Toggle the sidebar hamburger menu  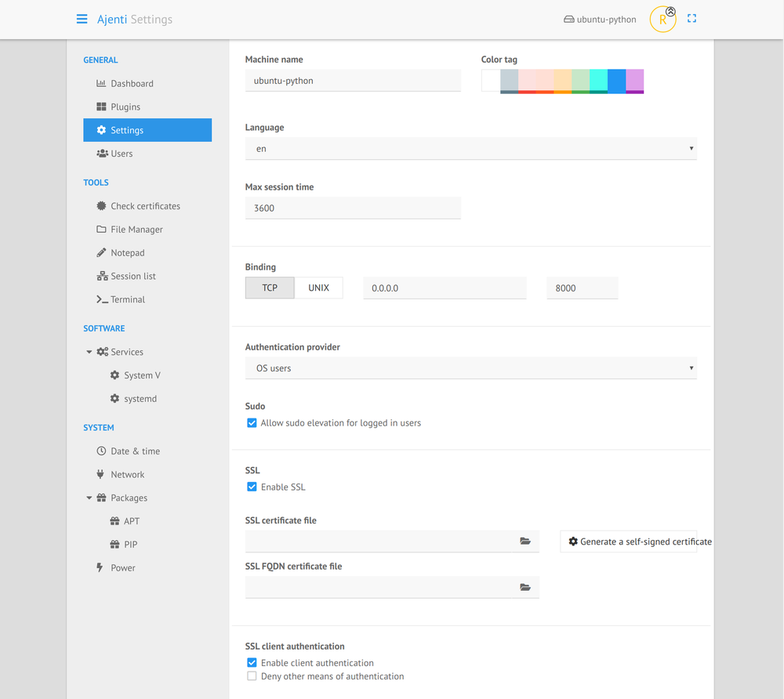pyautogui.click(x=82, y=19)
